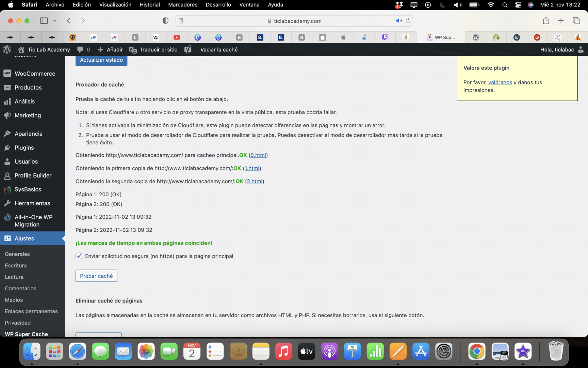588x368 pixels.
Task: Open macOS Control Center icon
Action: tap(518, 5)
